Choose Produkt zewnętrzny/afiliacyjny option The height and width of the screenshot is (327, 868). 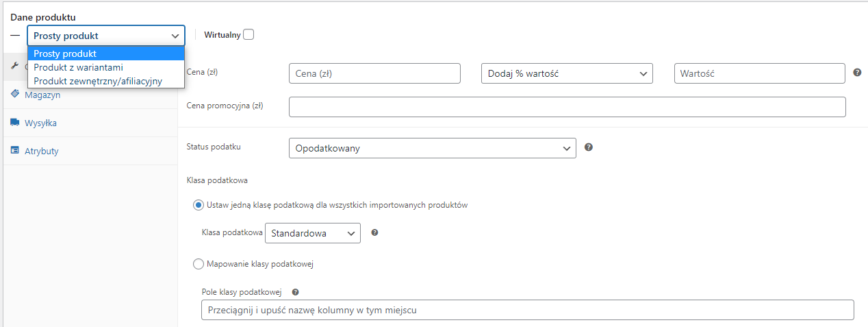point(106,81)
